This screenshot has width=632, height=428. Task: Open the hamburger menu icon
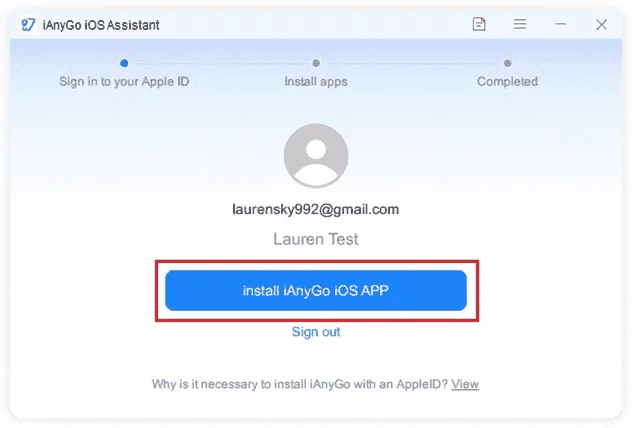click(520, 24)
